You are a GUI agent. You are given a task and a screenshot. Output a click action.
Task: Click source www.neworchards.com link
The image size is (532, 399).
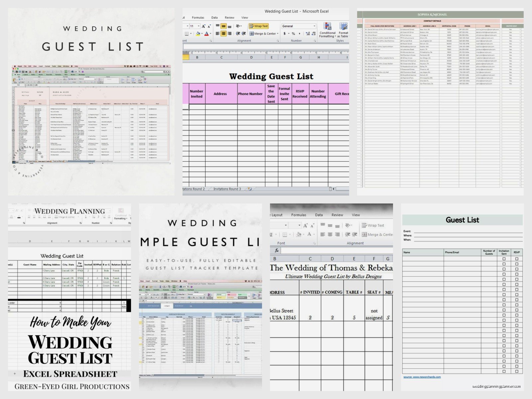[x=422, y=377]
